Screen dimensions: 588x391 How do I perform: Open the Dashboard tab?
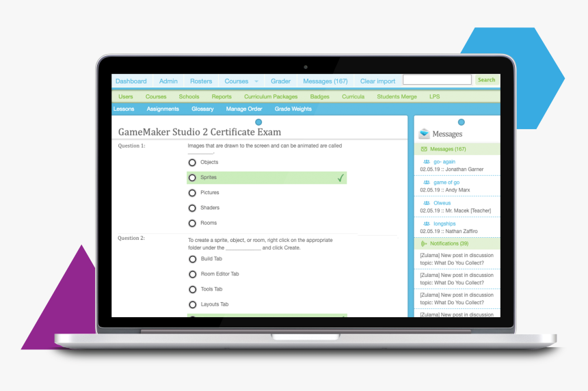(131, 81)
